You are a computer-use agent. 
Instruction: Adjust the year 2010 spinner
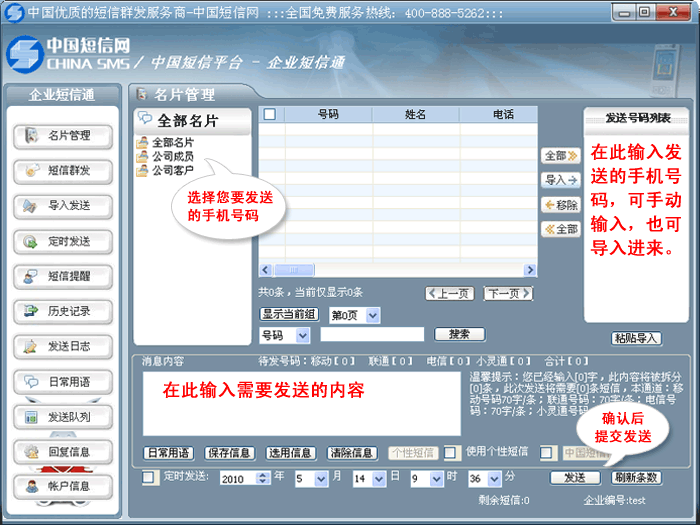[263, 479]
